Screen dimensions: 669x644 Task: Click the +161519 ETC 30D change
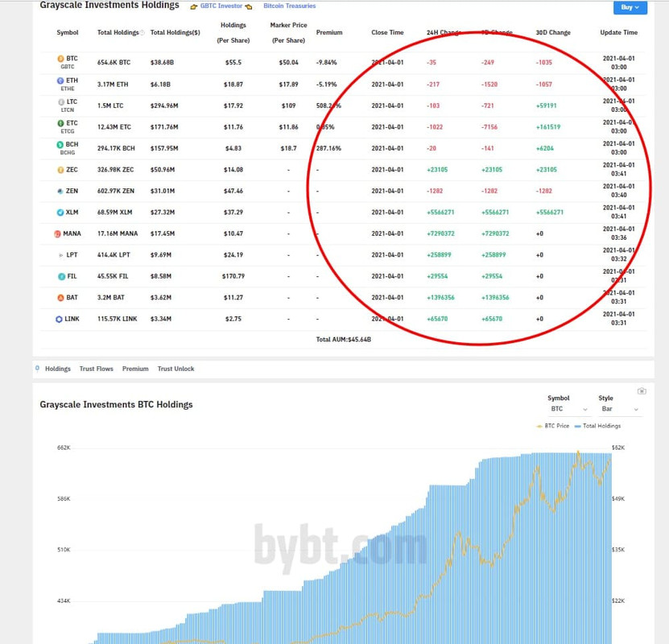click(x=548, y=127)
